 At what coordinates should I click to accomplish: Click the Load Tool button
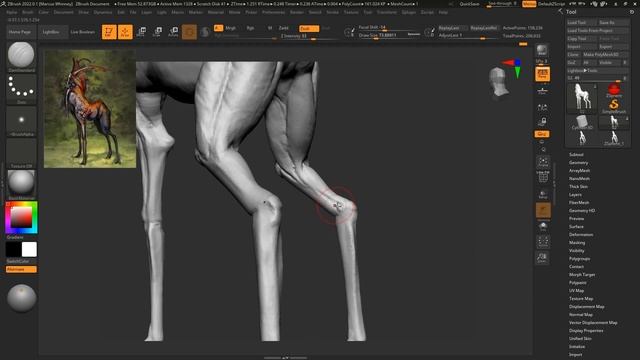(582, 22)
